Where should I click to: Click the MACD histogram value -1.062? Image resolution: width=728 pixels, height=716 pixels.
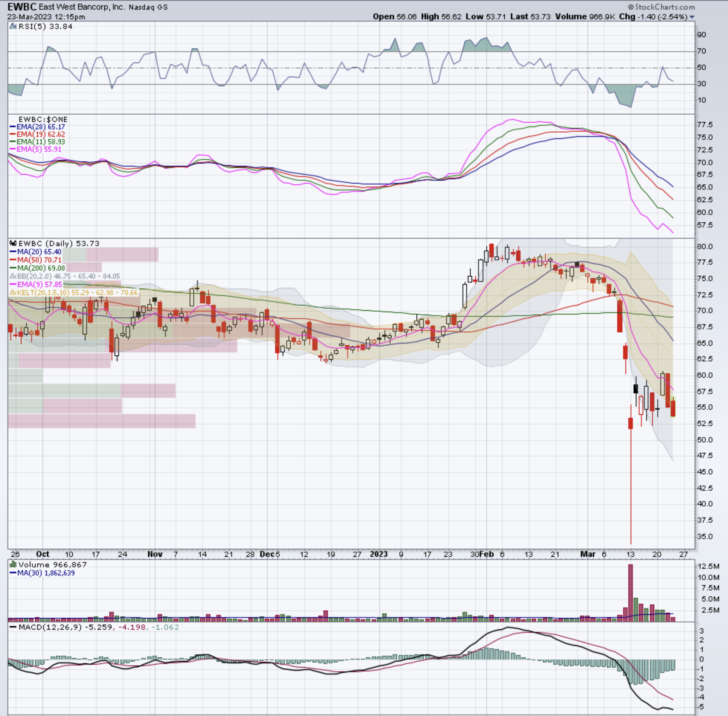[165, 627]
